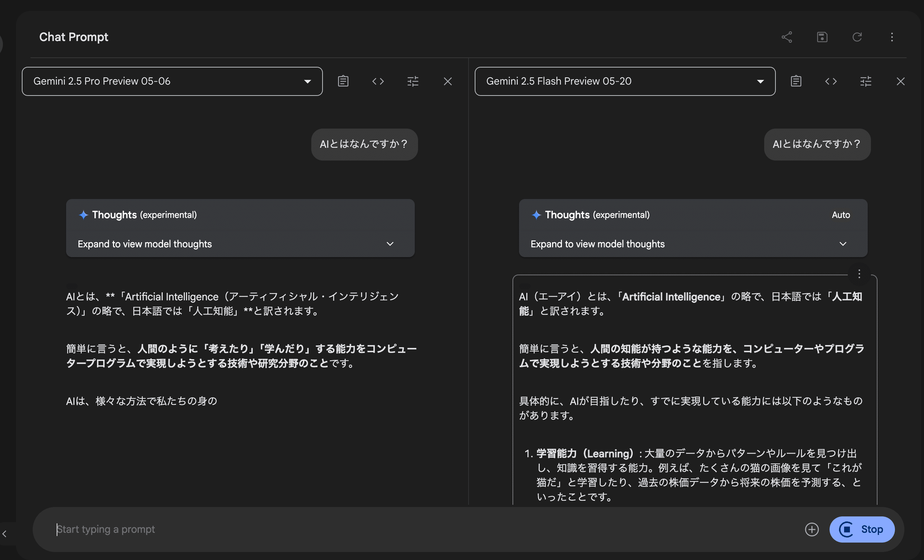Viewport: 924px width, 560px height.
Task: Expand model thoughts in left panel
Action: tap(390, 244)
